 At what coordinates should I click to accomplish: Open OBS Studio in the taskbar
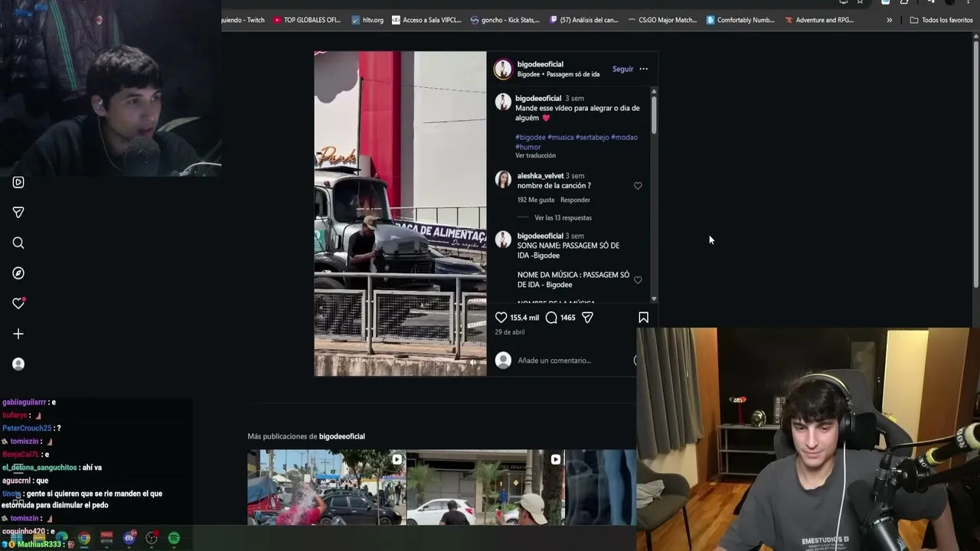[x=152, y=538]
